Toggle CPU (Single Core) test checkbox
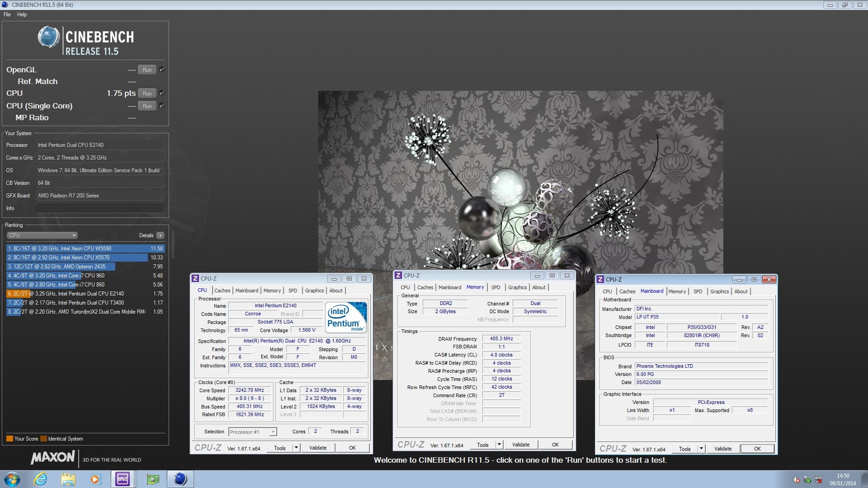 click(162, 106)
